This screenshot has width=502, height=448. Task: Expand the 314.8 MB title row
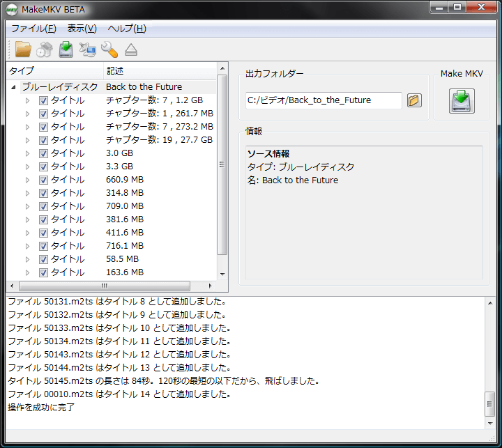point(27,193)
